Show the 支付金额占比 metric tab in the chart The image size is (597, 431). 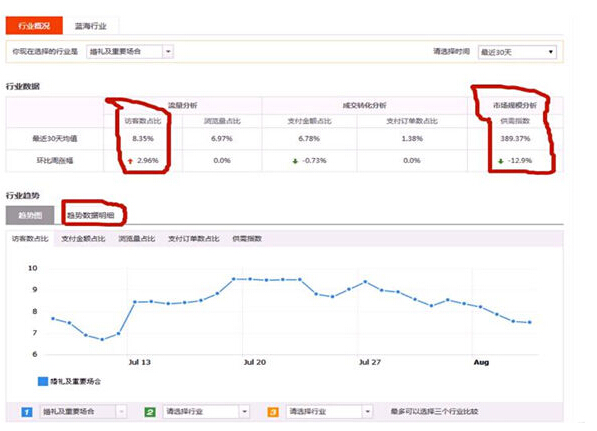(83, 239)
